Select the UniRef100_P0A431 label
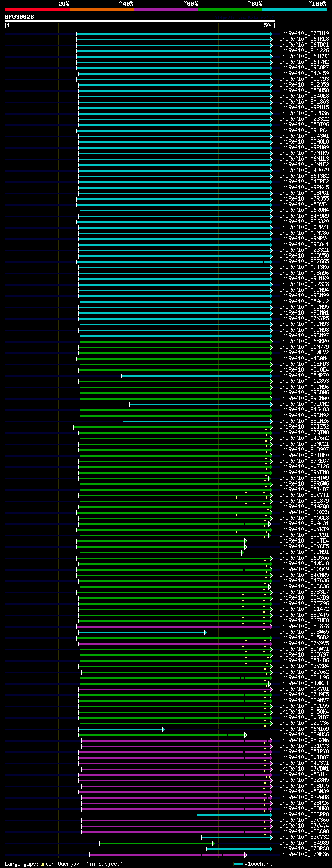This screenshot has height=868, width=332. [304, 523]
